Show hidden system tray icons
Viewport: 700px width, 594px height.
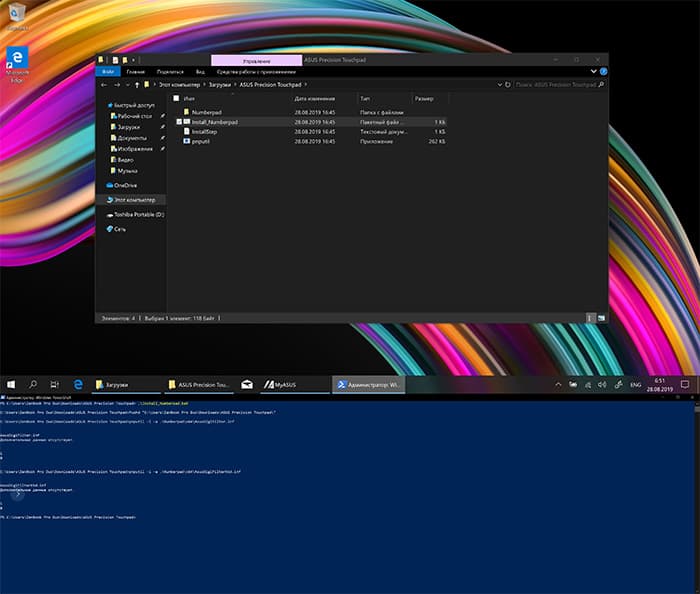point(558,384)
